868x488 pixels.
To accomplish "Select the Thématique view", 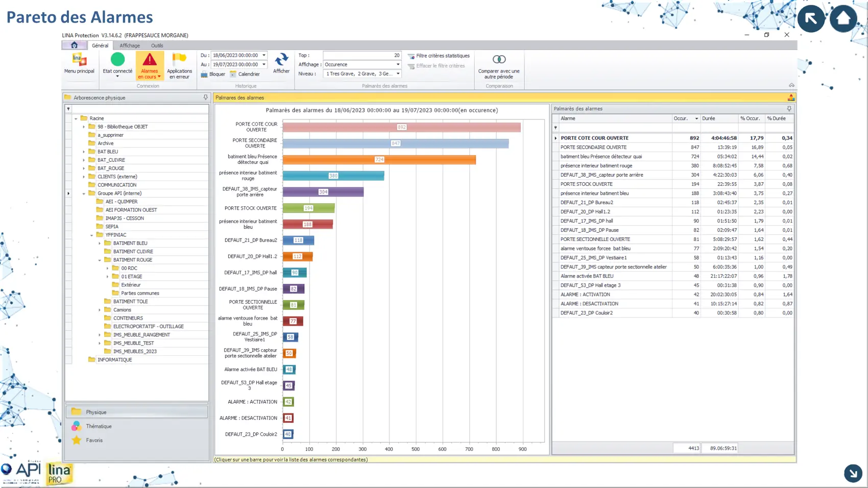I will [99, 426].
